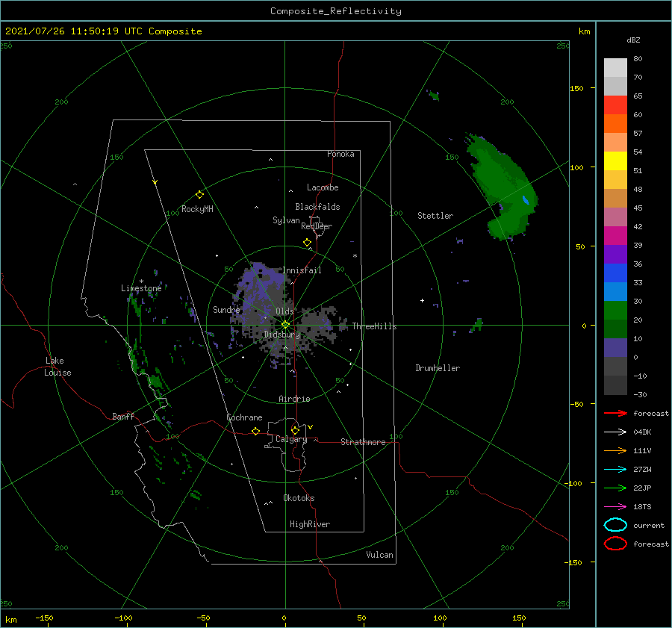Click the orange 111V arrow icon

coord(615,450)
